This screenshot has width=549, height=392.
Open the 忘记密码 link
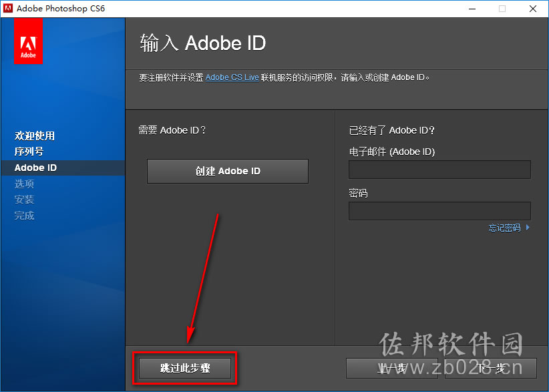(504, 228)
